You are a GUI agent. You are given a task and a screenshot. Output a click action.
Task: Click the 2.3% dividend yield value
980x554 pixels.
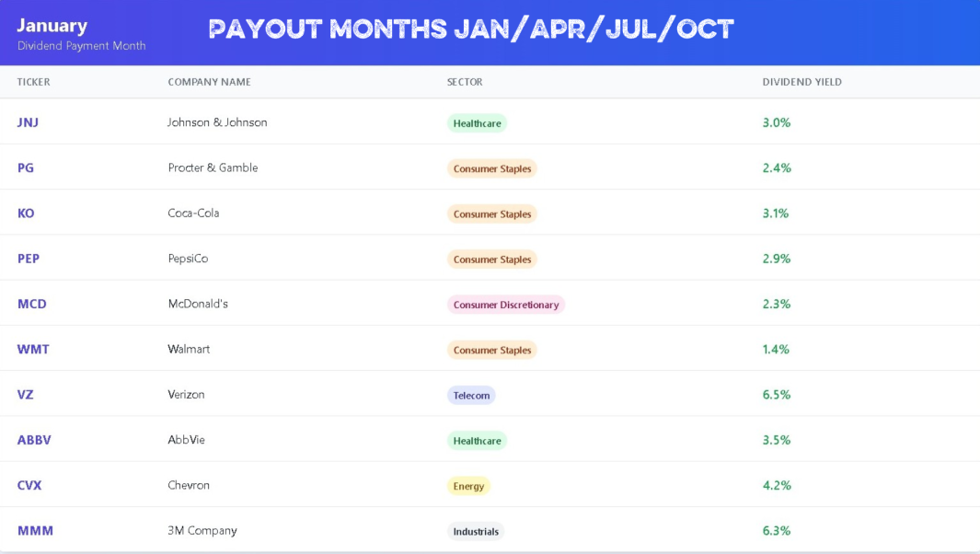tap(777, 304)
